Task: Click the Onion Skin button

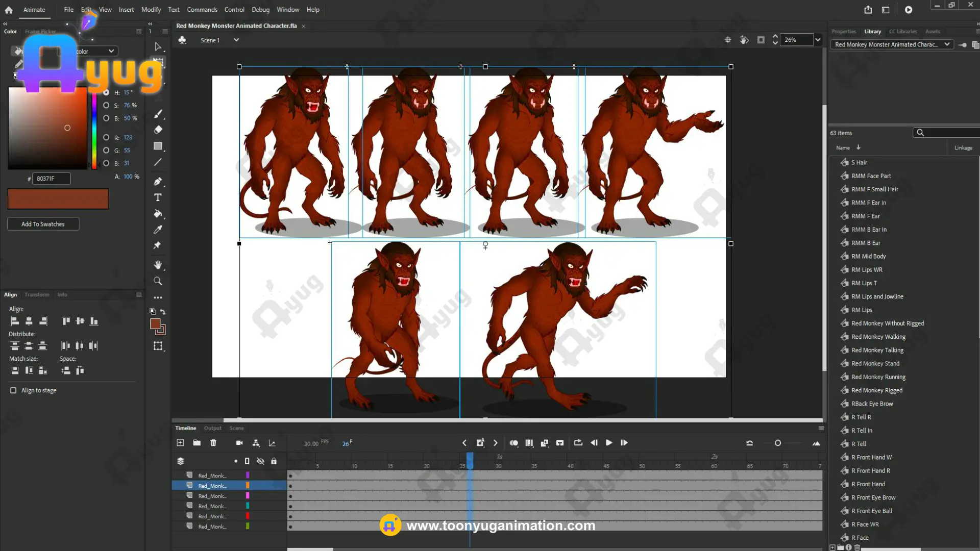Action: pos(513,443)
